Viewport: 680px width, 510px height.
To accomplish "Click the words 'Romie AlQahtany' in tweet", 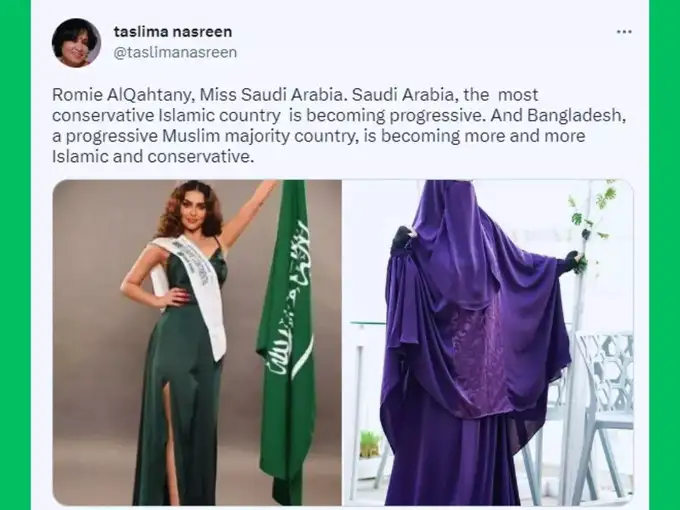I will coord(121,95).
